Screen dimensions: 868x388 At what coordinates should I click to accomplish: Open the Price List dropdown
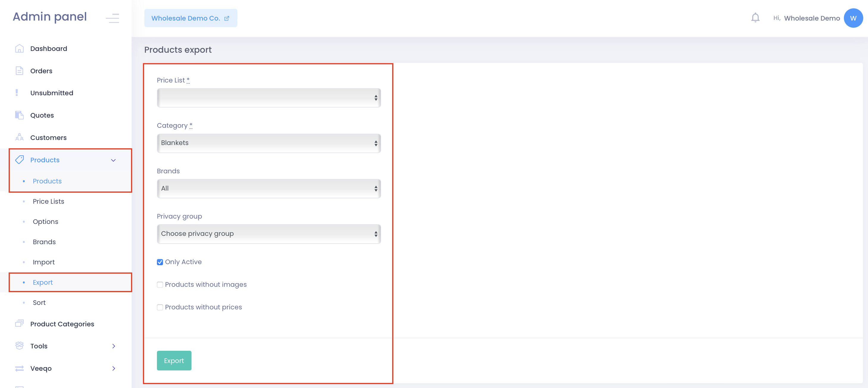(269, 98)
